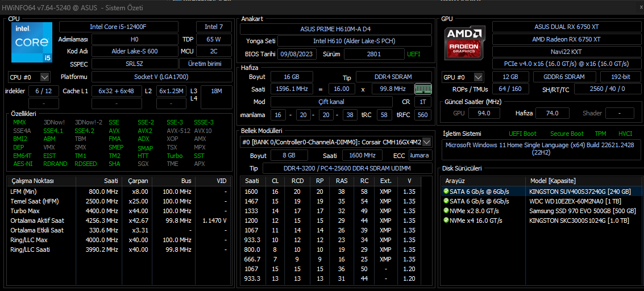Click the Arayüz column header
The width and height of the screenshot is (644, 291).
483,181
